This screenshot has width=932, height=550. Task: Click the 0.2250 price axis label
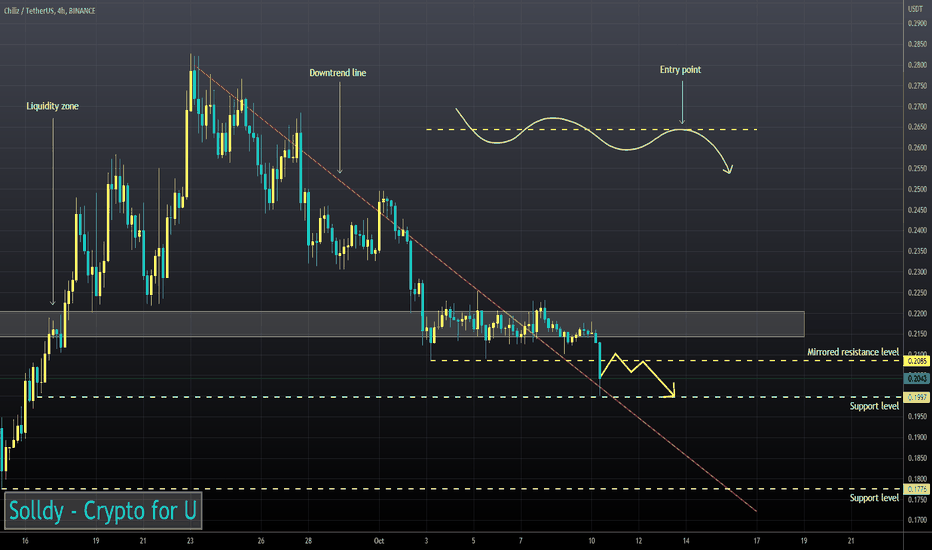(917, 293)
